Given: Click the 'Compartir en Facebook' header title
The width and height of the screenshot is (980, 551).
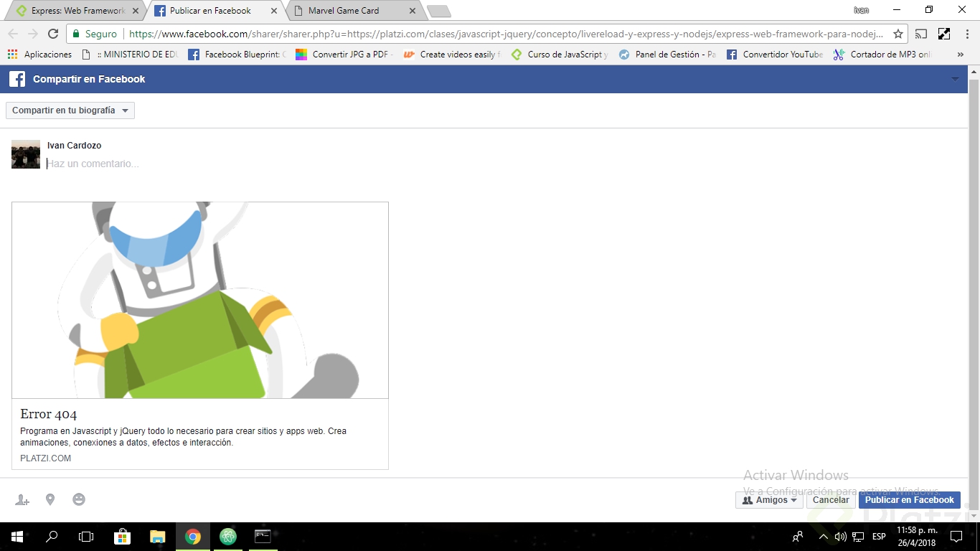Looking at the screenshot, I should tap(89, 79).
